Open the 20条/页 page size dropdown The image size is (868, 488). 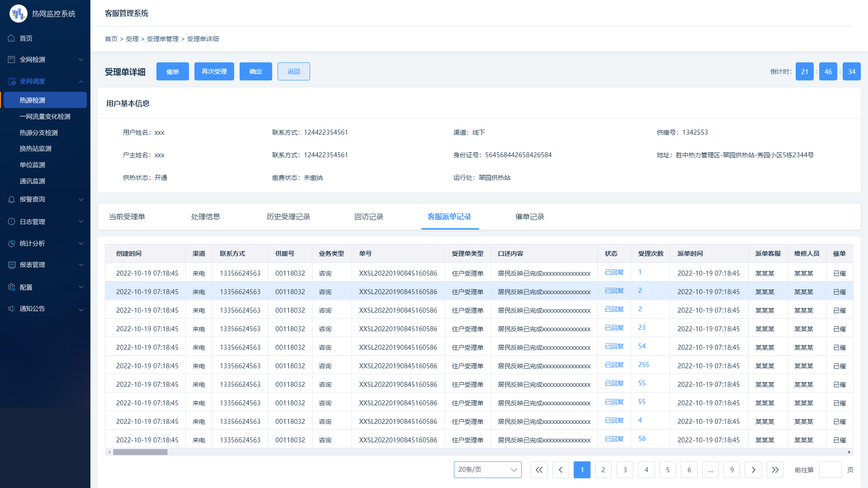(487, 470)
